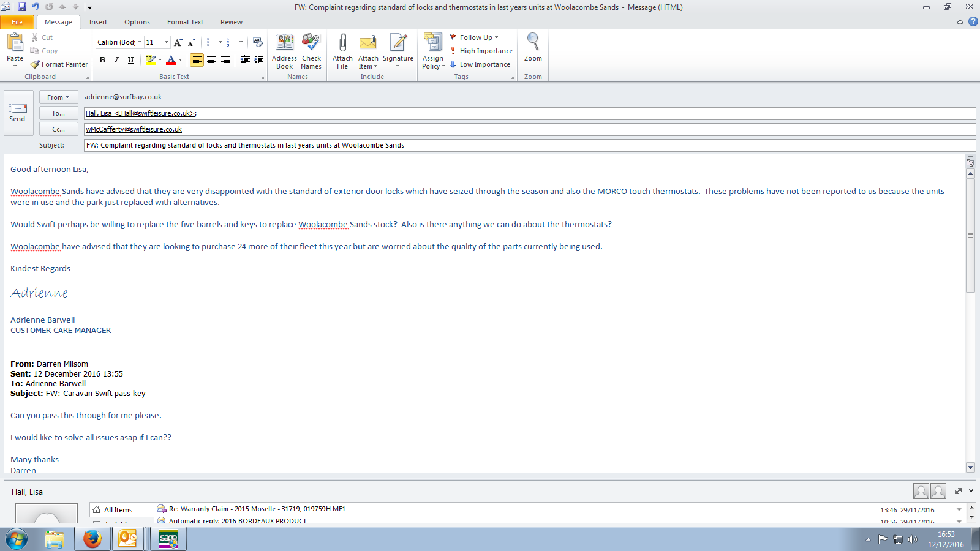Click the Check Names icon
The image size is (980, 551).
[311, 44]
